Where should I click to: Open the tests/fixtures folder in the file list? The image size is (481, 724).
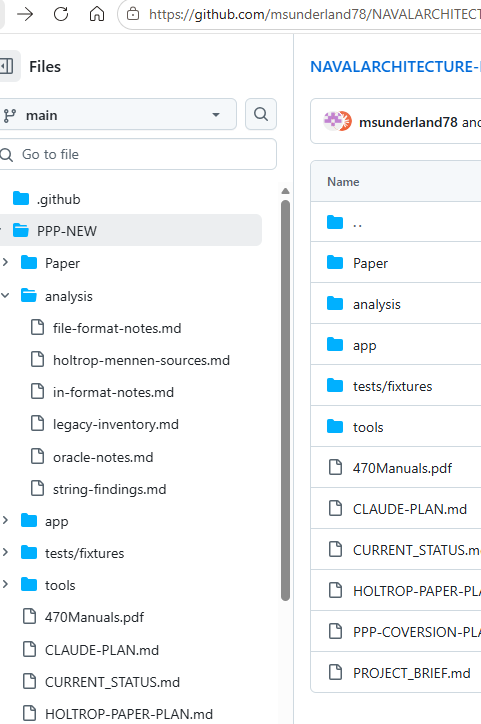pyautogui.click(x=392, y=386)
